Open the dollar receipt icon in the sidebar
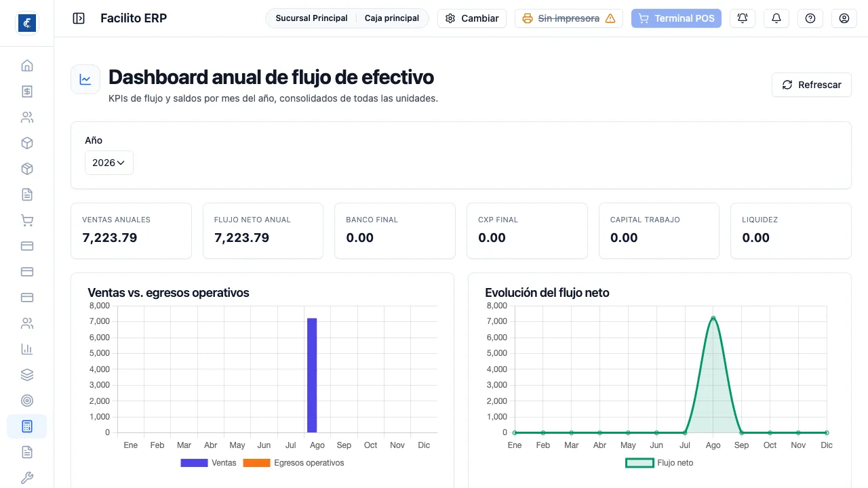The height and width of the screenshot is (488, 868). pos(27,91)
